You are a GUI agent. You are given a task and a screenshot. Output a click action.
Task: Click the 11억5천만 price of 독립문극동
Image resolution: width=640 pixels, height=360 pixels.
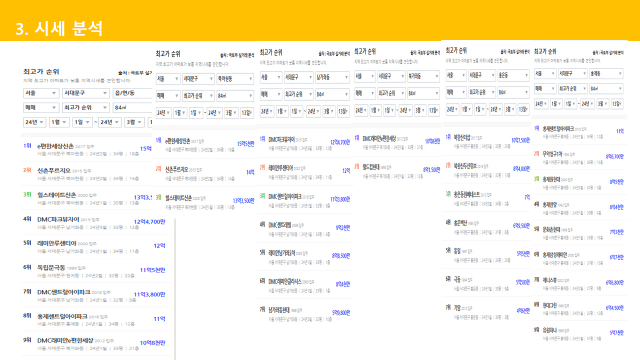click(x=153, y=270)
